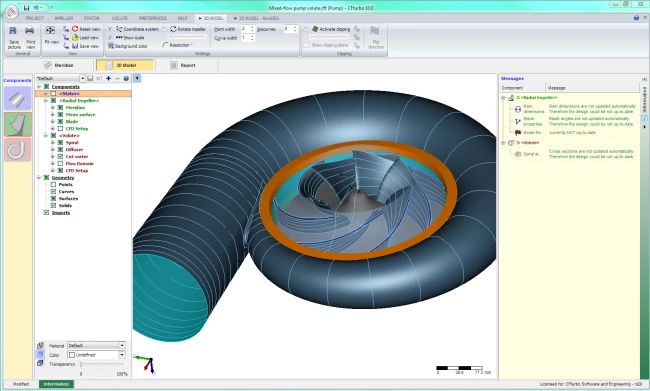Open the Color Undefined dropdown
Image resolution: width=650 pixels, height=391 pixels.
96,355
